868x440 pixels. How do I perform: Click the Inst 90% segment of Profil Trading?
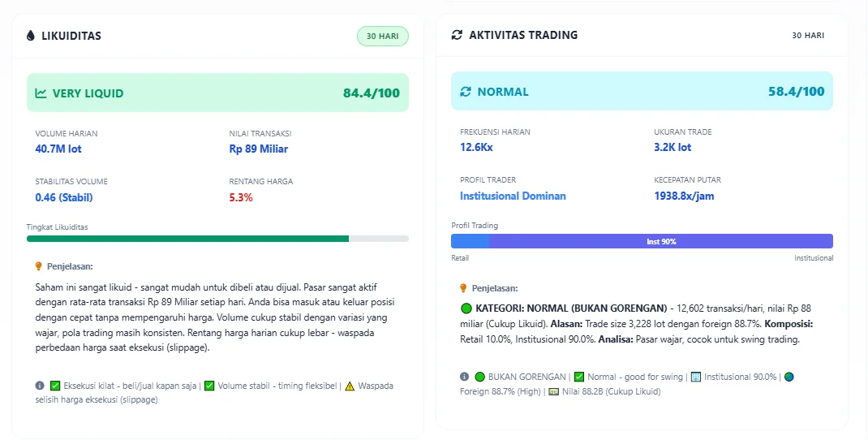point(661,241)
